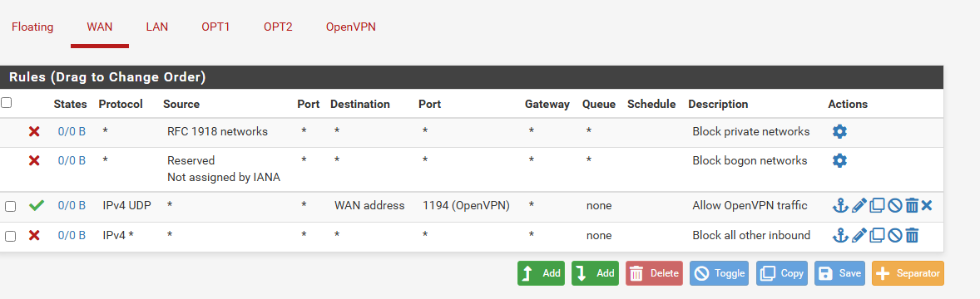Edit the Allow OpenVPN traffic rule
This screenshot has width=980, height=299.
859,205
